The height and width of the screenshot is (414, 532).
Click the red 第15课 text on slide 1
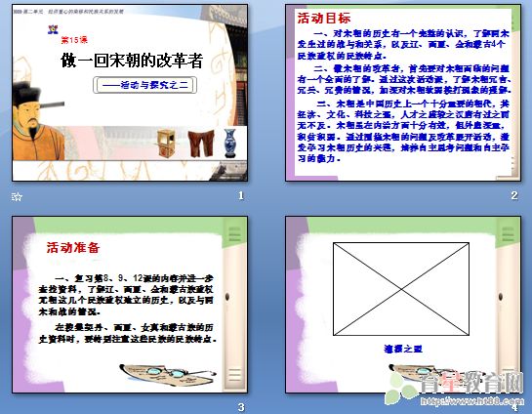74,40
